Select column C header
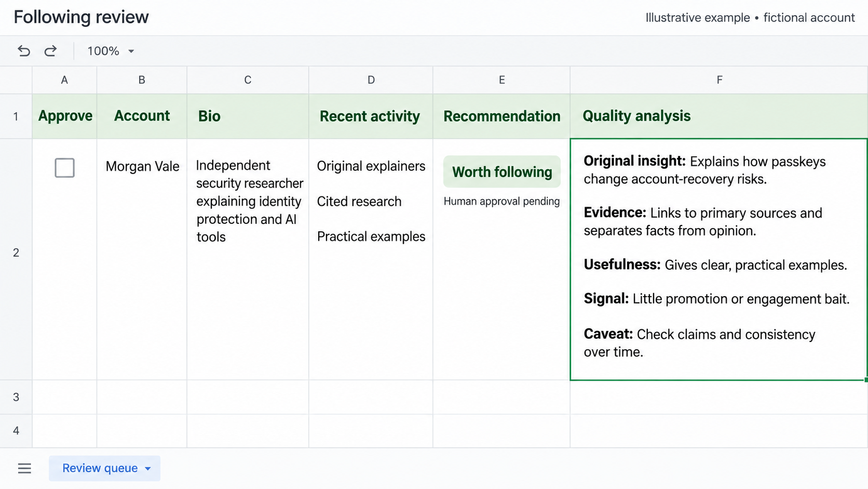This screenshot has height=489, width=868. [x=248, y=80]
